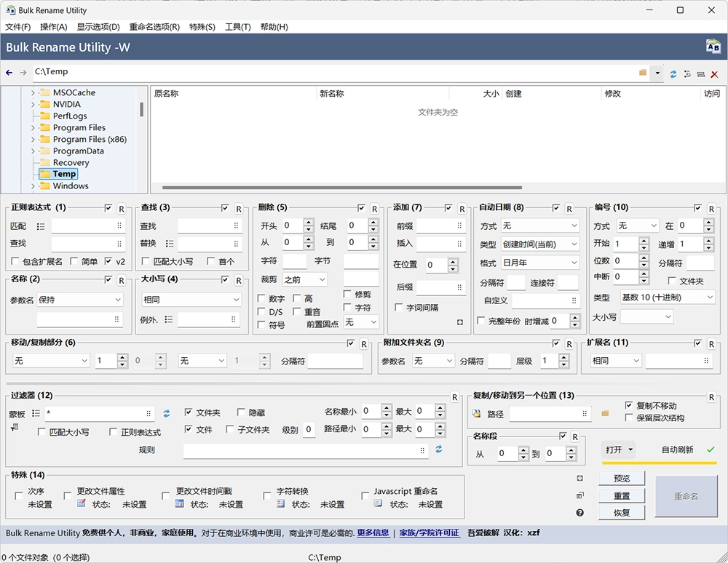This screenshot has height=563, width=728.
Task: Open 工具(T) menu
Action: [238, 27]
